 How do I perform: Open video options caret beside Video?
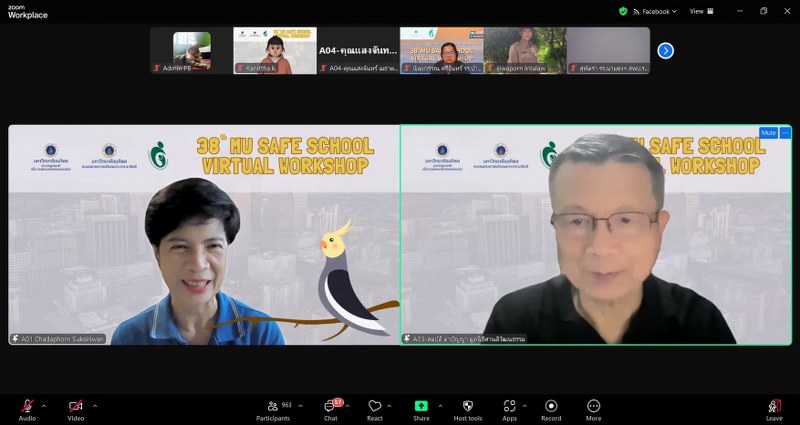tap(95, 406)
